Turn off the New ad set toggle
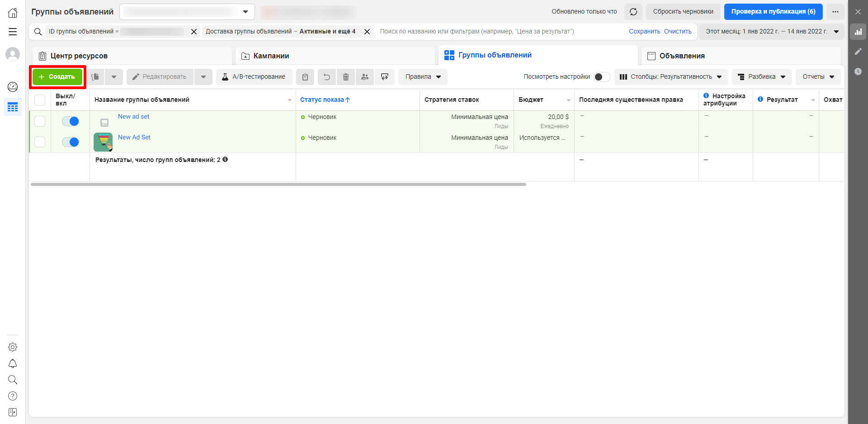 (71, 121)
